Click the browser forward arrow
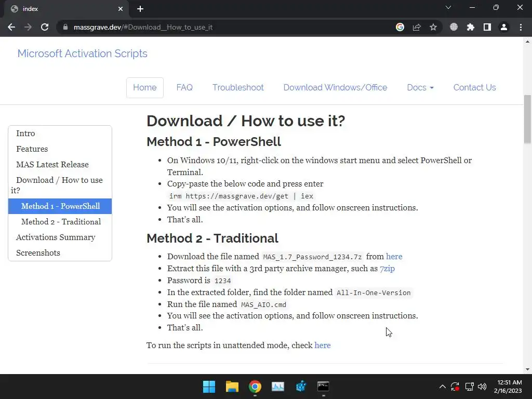Viewport: 532px width, 399px height. 28,27
